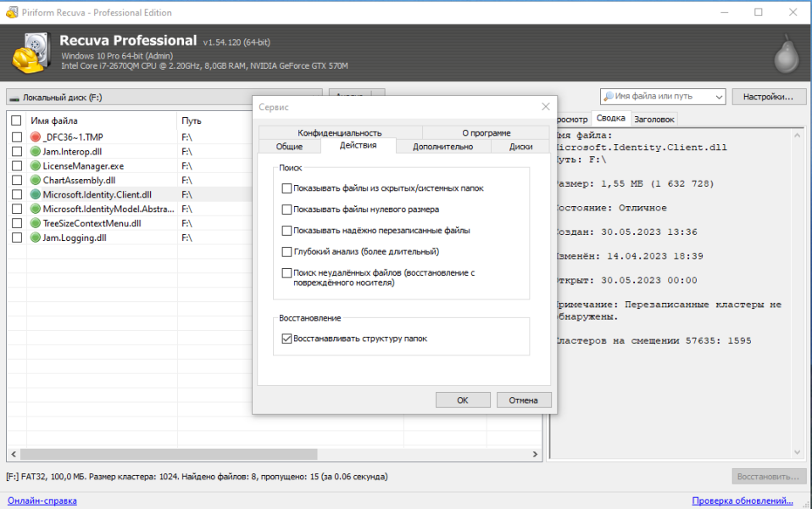Check the box for ChartAssembly.dll
This screenshot has height=509, width=812.
tap(17, 180)
